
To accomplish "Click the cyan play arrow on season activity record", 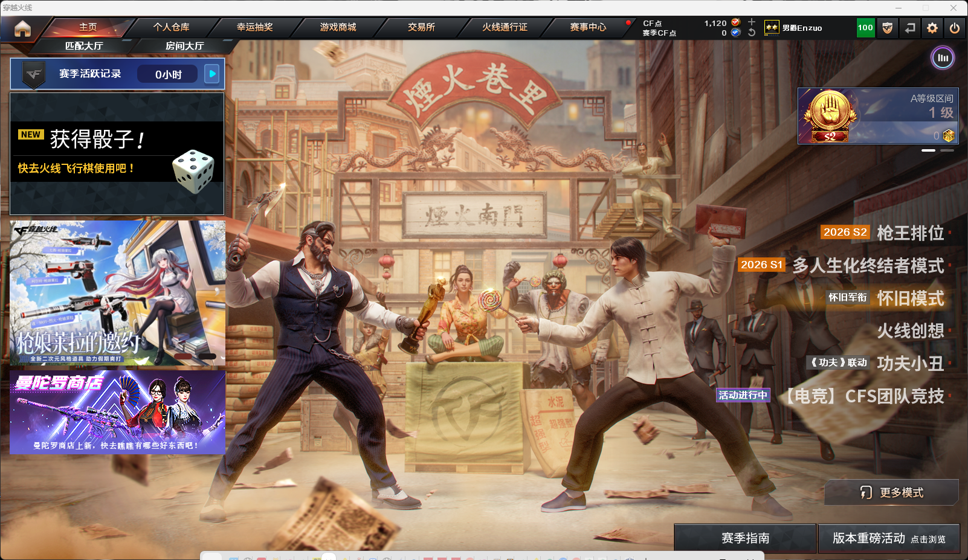I will point(211,74).
